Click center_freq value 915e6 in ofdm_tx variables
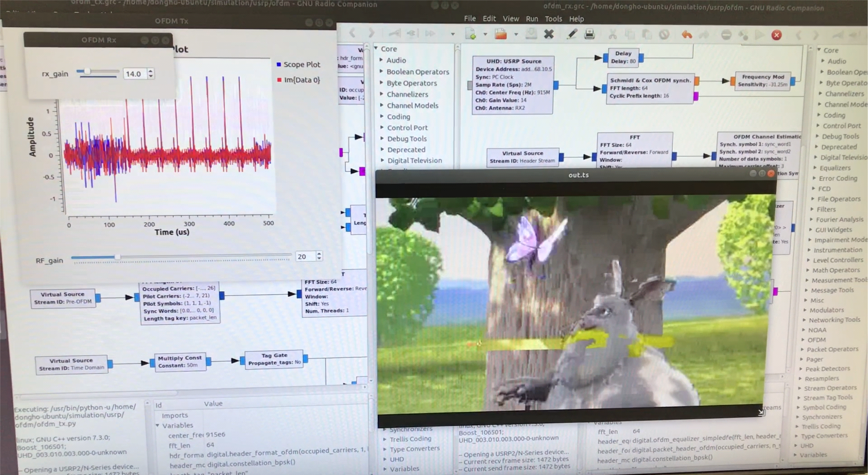 point(216,435)
